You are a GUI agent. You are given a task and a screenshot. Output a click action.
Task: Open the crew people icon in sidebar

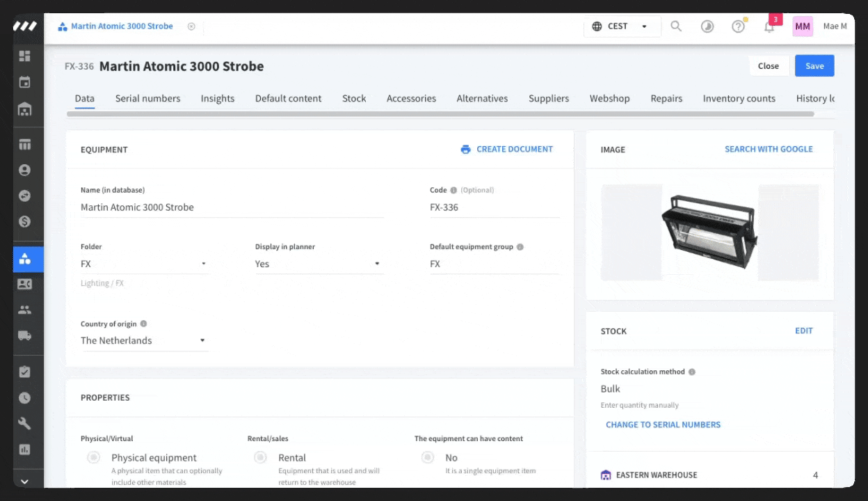pyautogui.click(x=25, y=310)
